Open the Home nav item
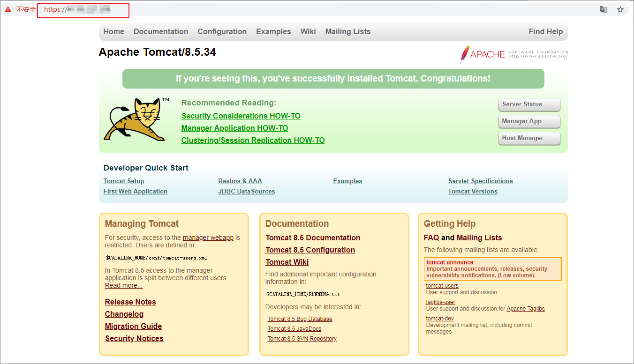 [x=114, y=31]
